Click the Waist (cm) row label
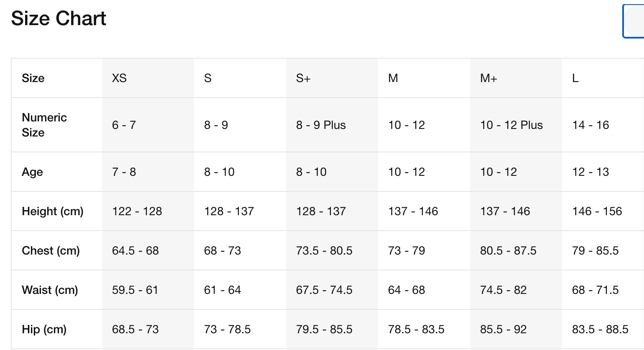This screenshot has height=350, width=644. pos(50,290)
